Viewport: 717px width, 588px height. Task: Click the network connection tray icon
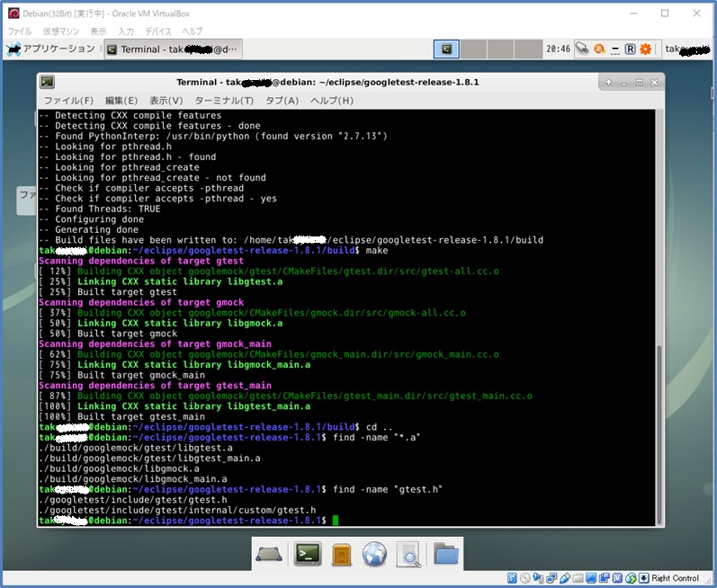(x=582, y=49)
